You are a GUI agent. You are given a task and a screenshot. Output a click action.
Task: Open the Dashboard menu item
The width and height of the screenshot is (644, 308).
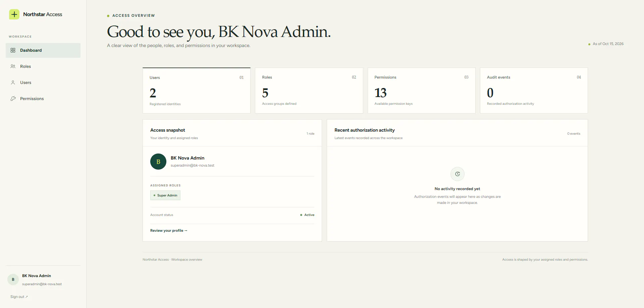[x=43, y=50]
